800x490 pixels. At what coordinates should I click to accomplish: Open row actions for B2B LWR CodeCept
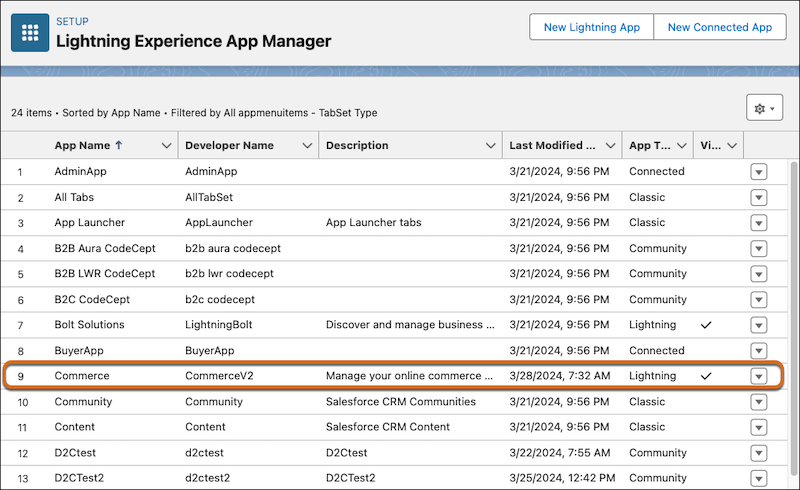[x=759, y=274]
